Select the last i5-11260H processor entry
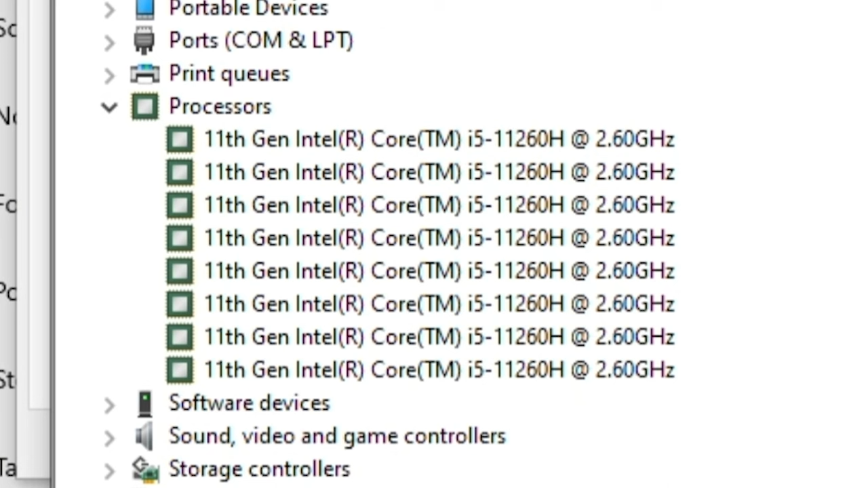The width and height of the screenshot is (868, 488). [439, 370]
